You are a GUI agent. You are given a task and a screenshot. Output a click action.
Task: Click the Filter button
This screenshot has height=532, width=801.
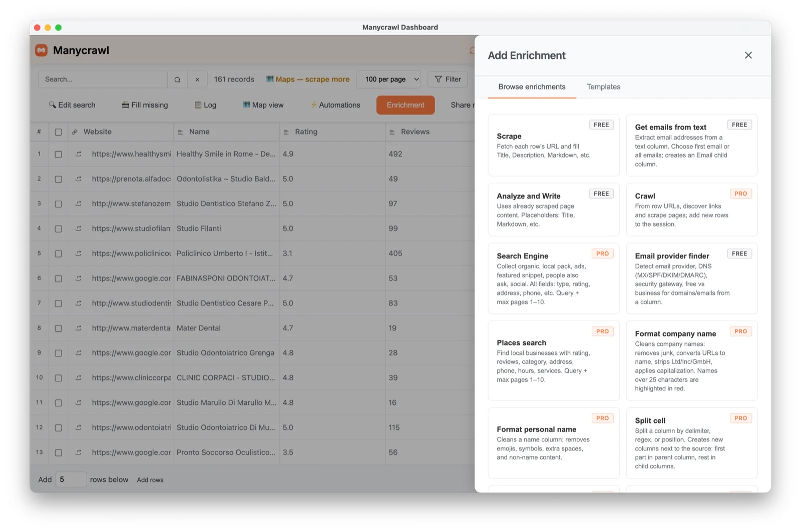tap(448, 80)
